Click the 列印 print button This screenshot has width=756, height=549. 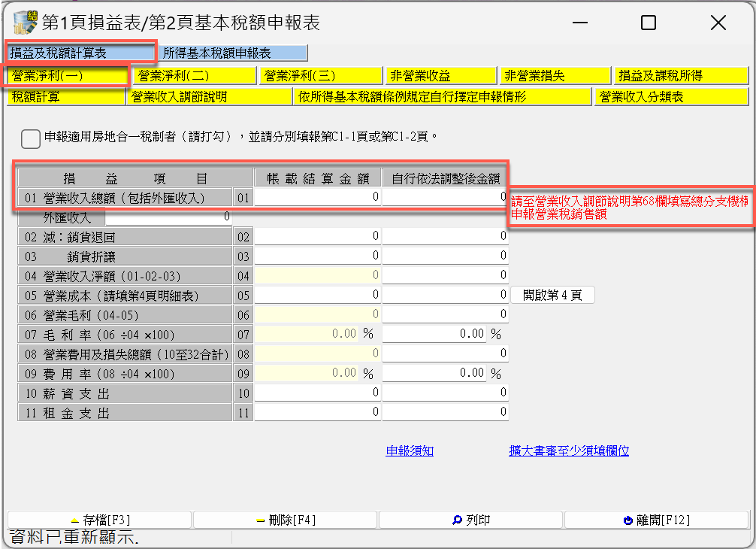471,520
